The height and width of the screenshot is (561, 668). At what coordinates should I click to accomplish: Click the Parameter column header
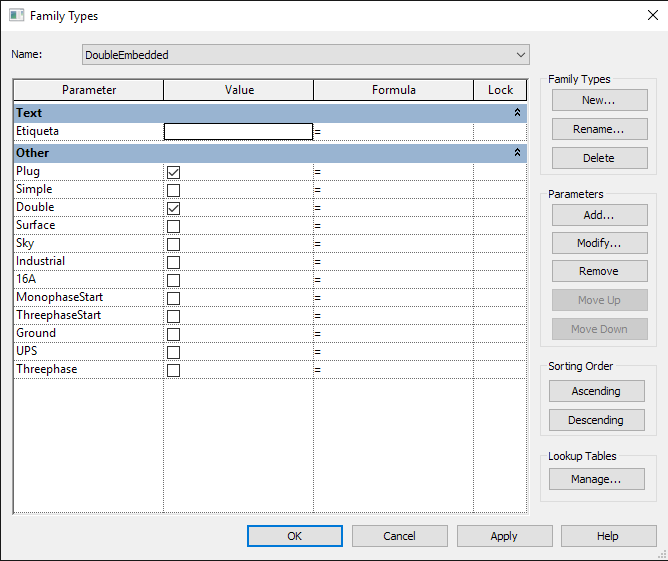click(89, 90)
